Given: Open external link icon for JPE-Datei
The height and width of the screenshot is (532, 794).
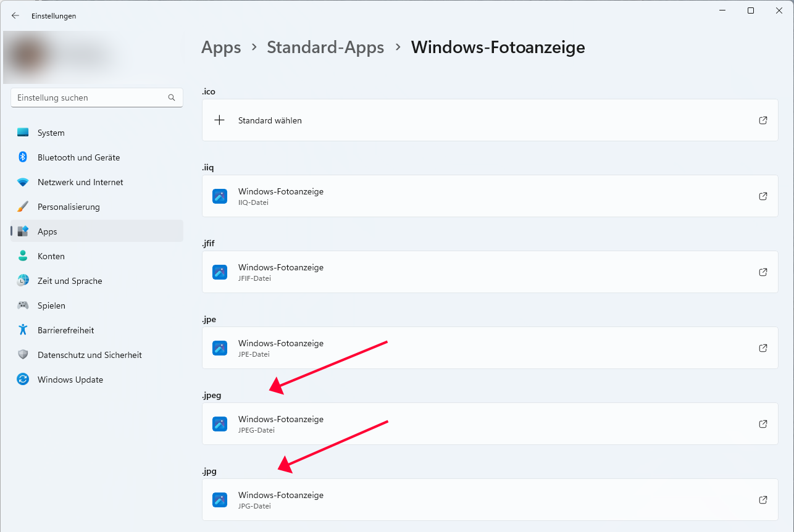Looking at the screenshot, I should tap(763, 348).
